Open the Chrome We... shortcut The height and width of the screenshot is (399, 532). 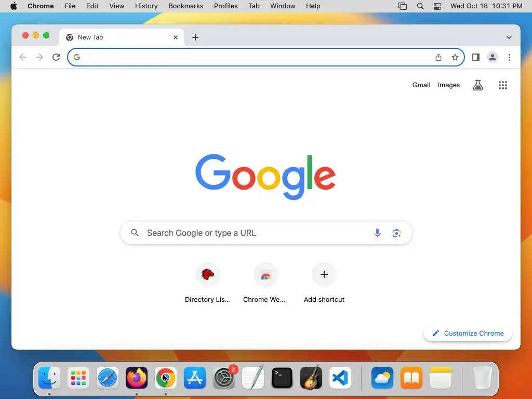[265, 283]
